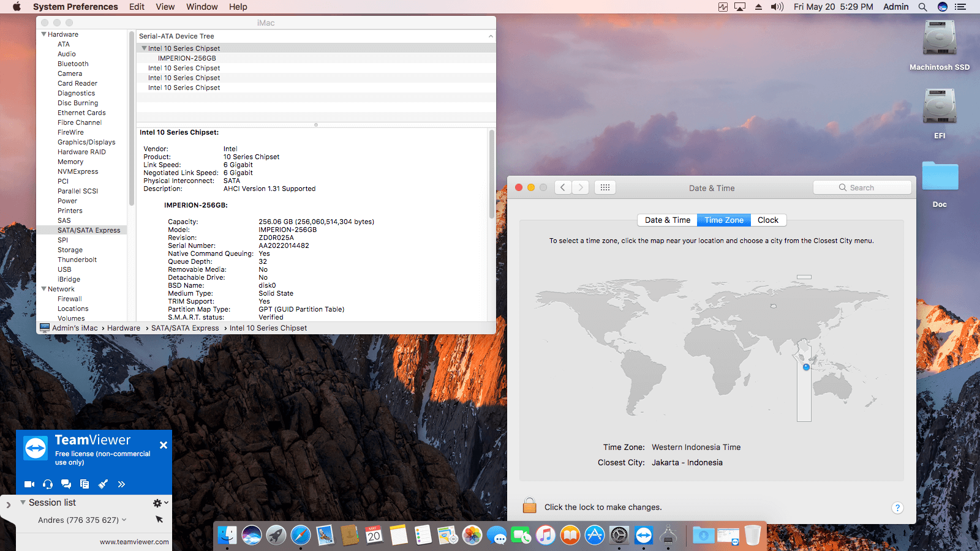Open TeamViewer from the Dock
This screenshot has width=980, height=551.
644,535
